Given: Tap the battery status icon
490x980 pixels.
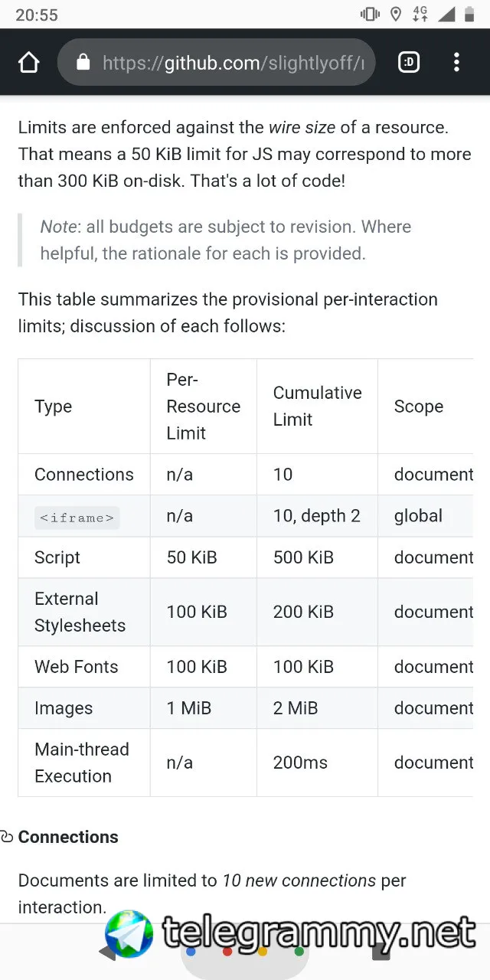Looking at the screenshot, I should (469, 14).
